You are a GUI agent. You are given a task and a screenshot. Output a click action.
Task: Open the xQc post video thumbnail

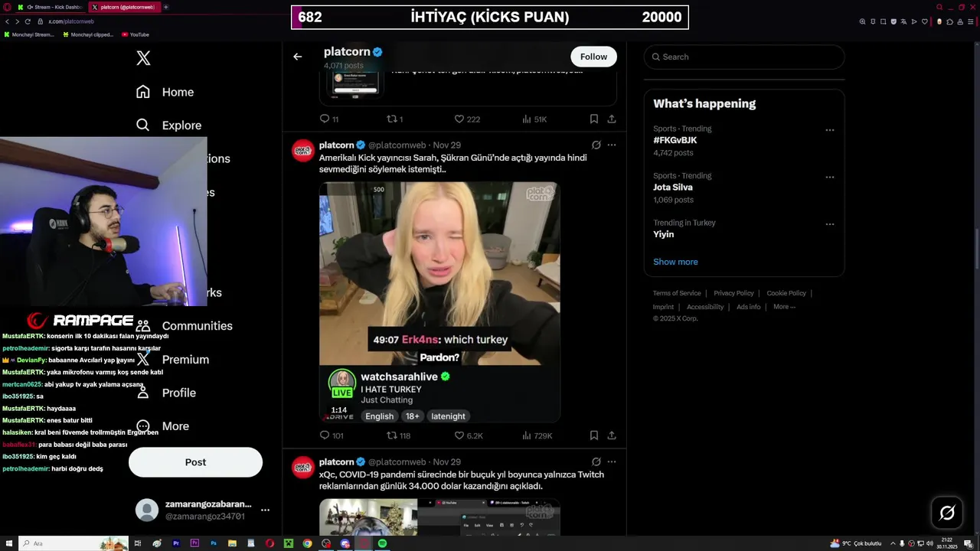pos(439,517)
